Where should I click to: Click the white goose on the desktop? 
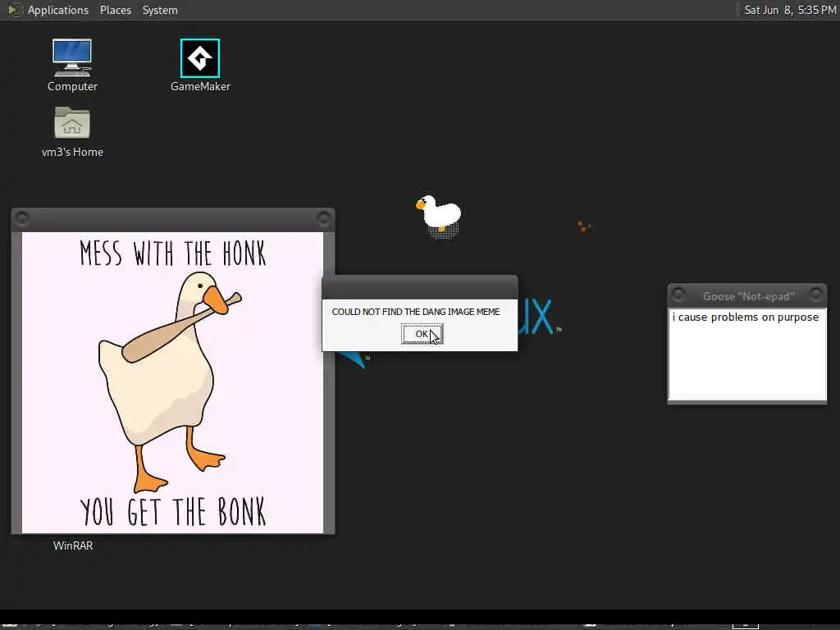pos(440,217)
